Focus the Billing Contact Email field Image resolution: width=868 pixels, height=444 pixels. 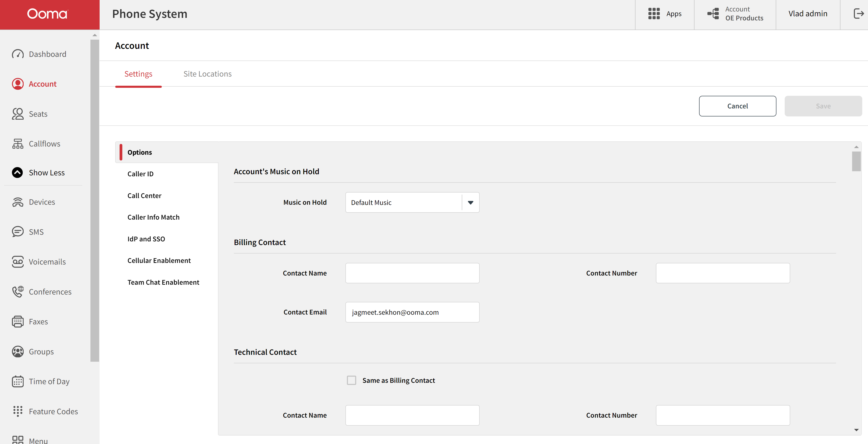click(x=412, y=312)
